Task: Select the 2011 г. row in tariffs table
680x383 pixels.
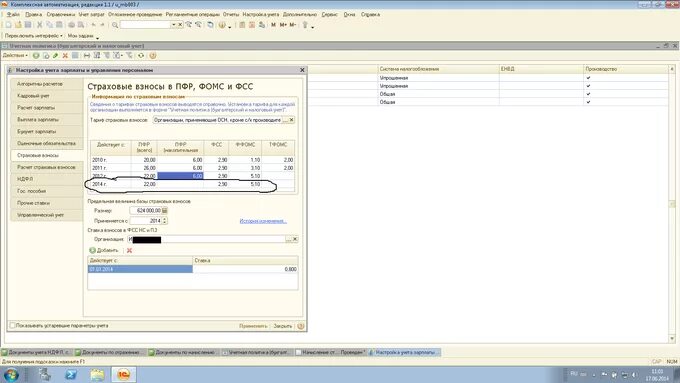Action: pyautogui.click(x=192, y=168)
